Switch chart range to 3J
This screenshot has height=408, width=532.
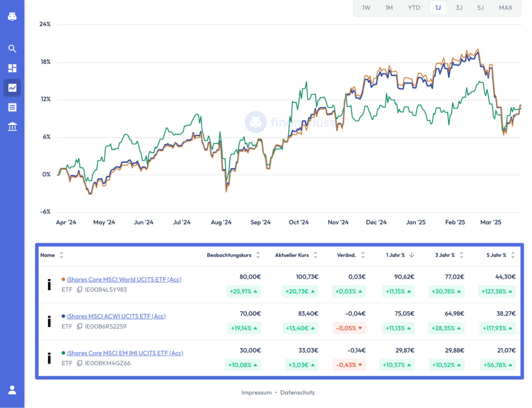pos(459,8)
